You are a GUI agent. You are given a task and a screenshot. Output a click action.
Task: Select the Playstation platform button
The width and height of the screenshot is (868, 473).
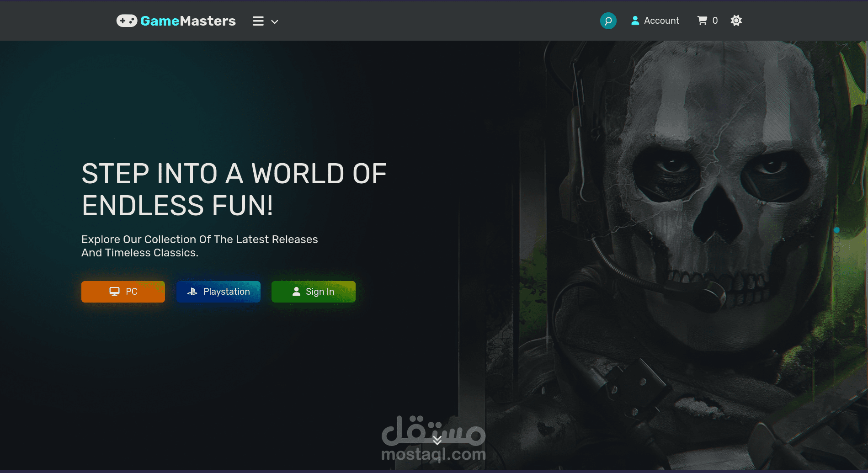coord(218,291)
